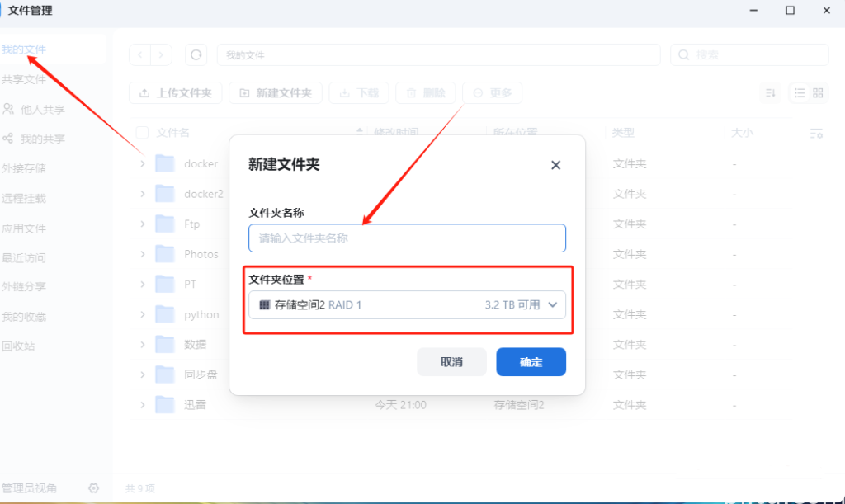Open the 文件夹位置 storage dropdown
Screen dimensions: 845x504
click(407, 305)
